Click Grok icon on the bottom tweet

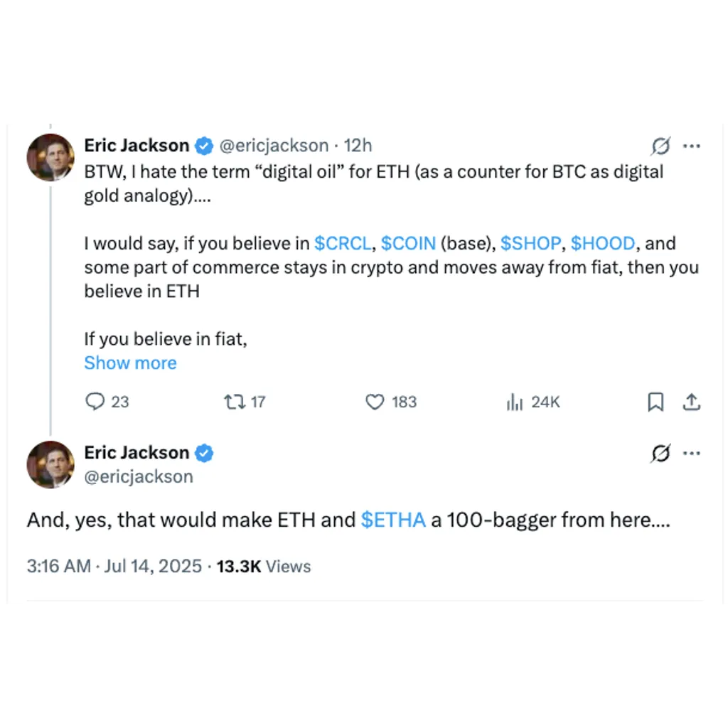660,453
